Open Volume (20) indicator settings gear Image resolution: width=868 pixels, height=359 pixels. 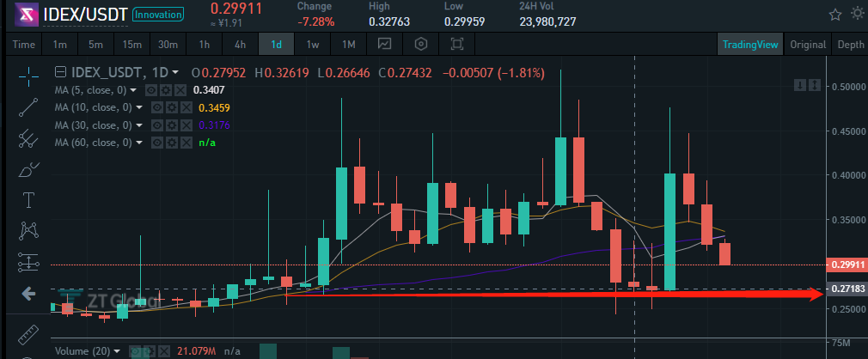(149, 350)
